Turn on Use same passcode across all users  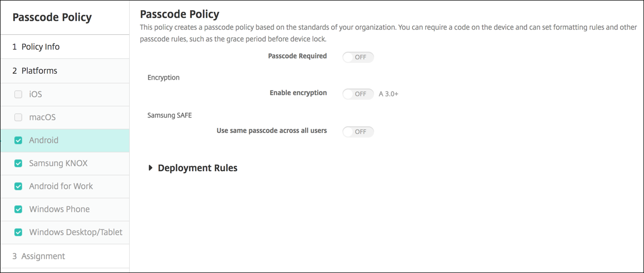(358, 132)
